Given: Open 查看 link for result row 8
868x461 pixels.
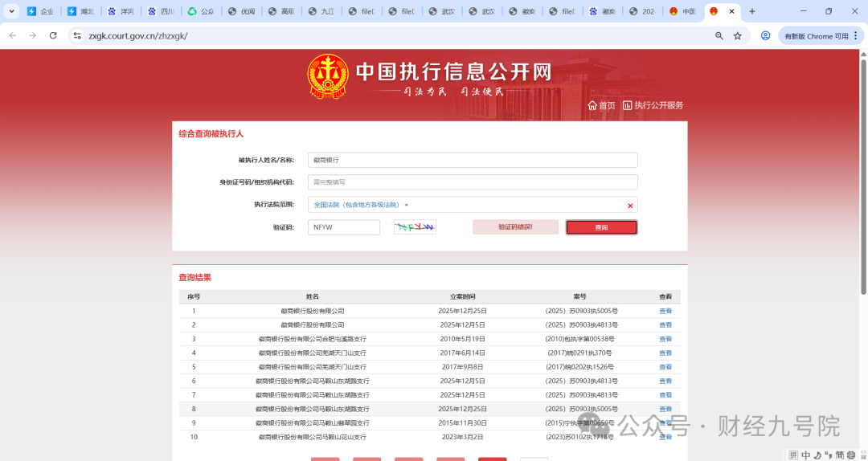Looking at the screenshot, I should tap(665, 409).
